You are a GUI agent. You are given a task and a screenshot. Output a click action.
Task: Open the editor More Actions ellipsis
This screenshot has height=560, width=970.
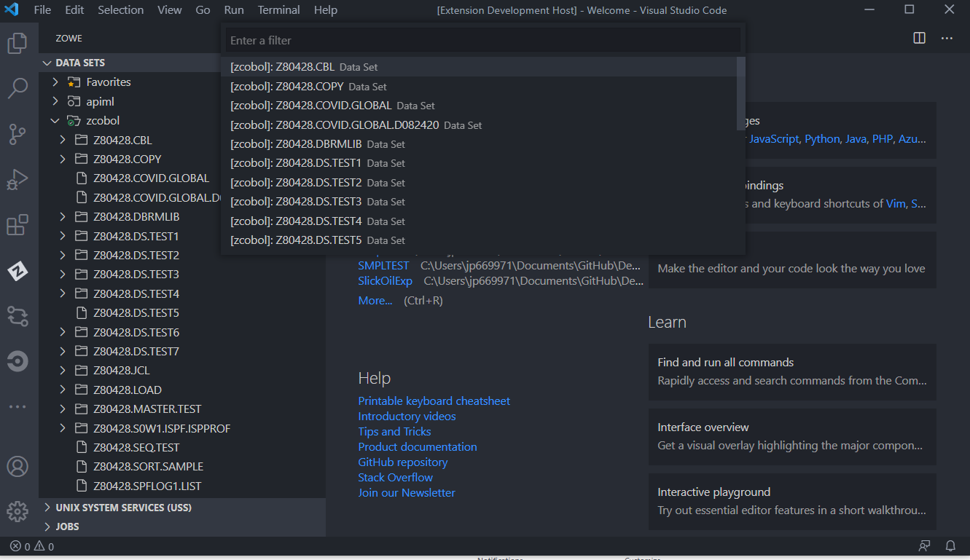coord(947,38)
